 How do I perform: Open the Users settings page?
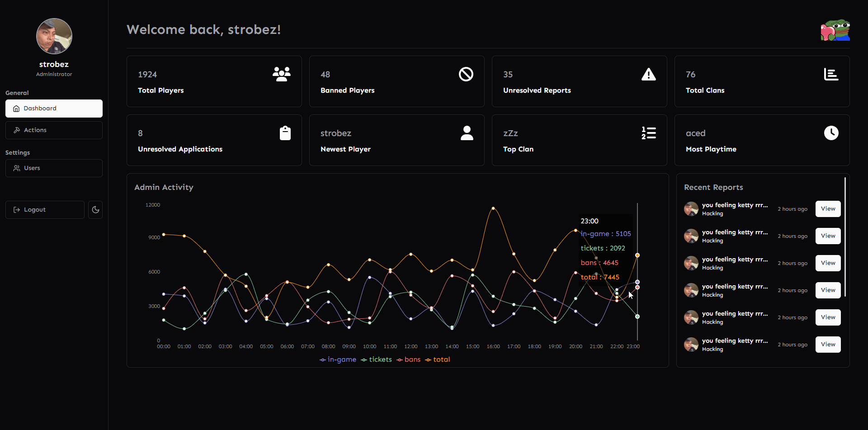click(x=54, y=168)
